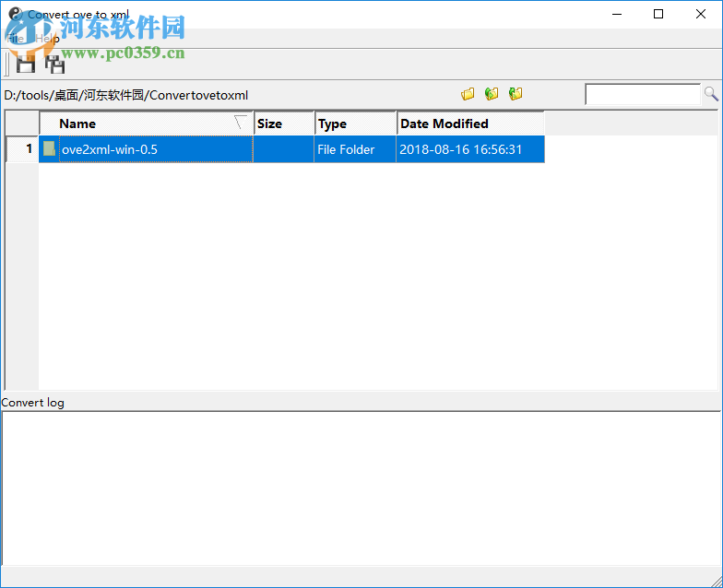
Task: Click the current directory path text
Action: [x=125, y=96]
